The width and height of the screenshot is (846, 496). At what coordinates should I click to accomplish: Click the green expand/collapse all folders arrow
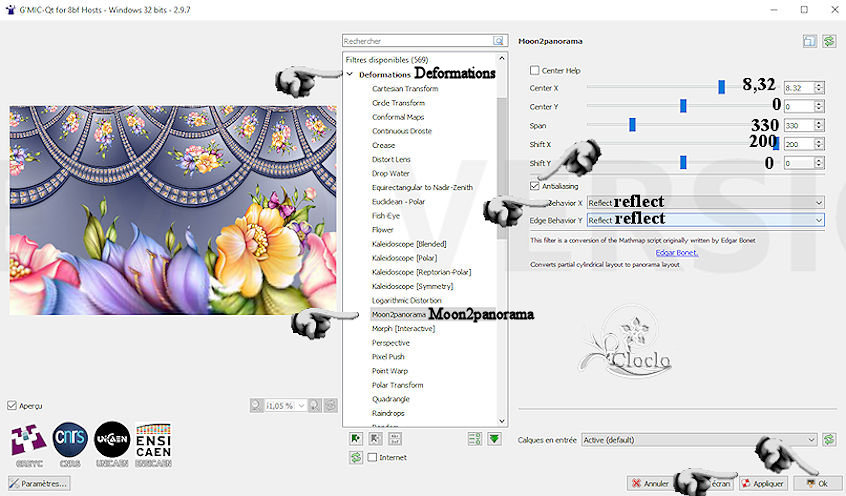(x=494, y=438)
